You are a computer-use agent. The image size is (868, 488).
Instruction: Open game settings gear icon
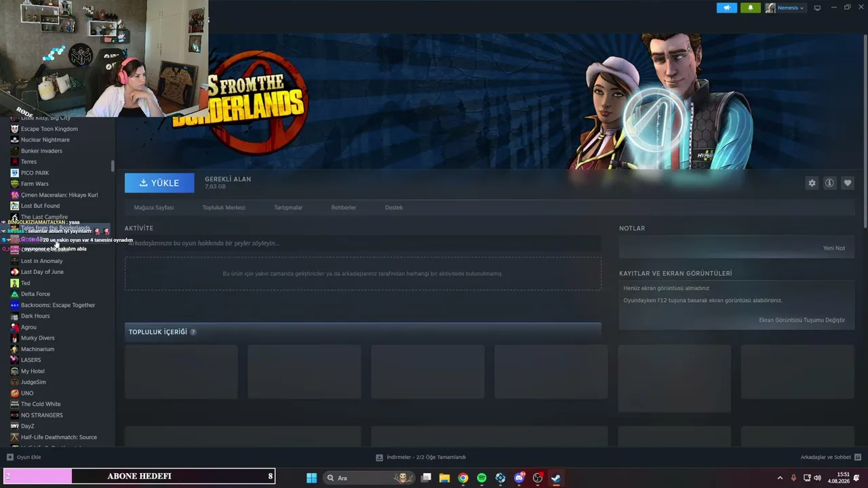coord(812,183)
